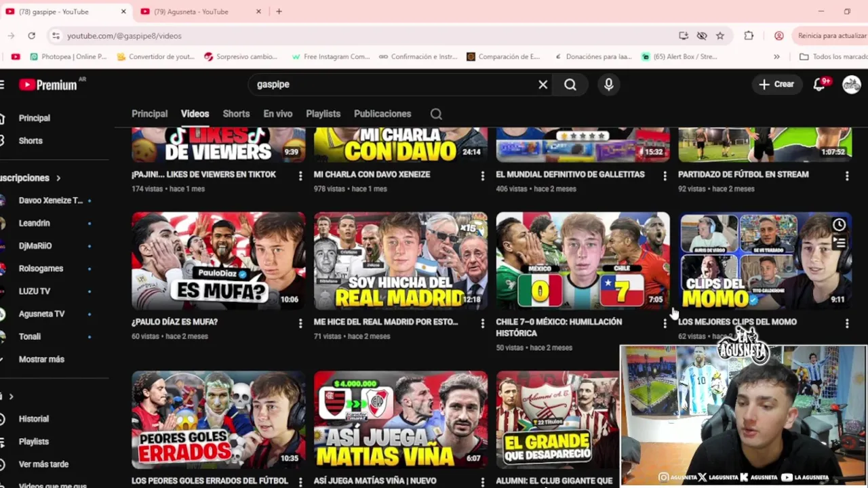
Task: Open the account avatar menu
Action: [x=851, y=85]
